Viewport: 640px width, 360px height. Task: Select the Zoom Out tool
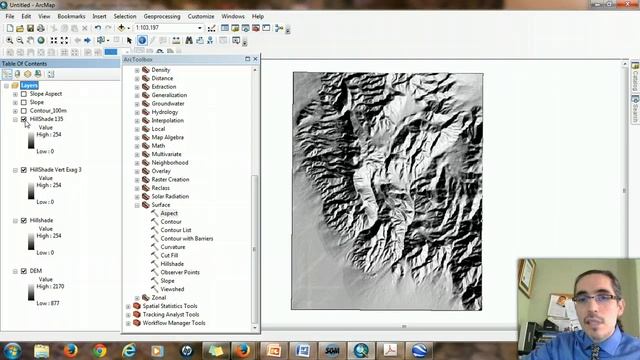click(20, 40)
